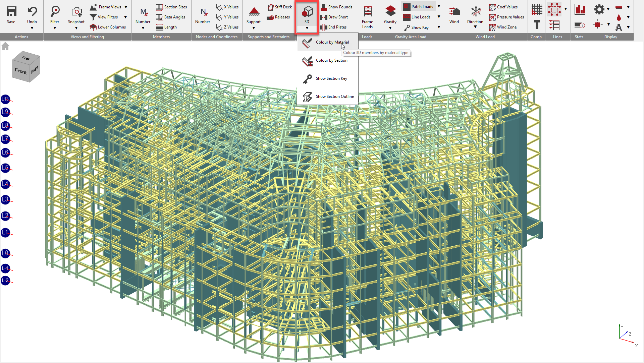644x363 pixels.
Task: Open the View Filters dropdown arrow
Action: (x=125, y=17)
